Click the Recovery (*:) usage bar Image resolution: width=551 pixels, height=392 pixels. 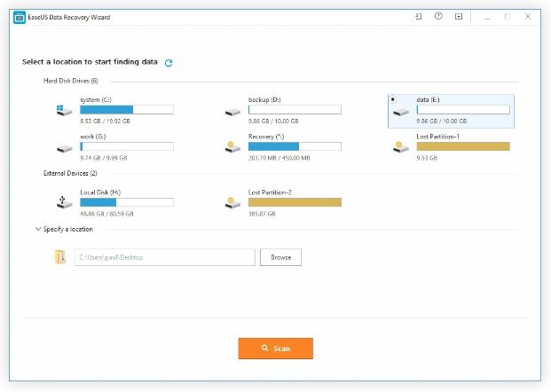point(295,146)
